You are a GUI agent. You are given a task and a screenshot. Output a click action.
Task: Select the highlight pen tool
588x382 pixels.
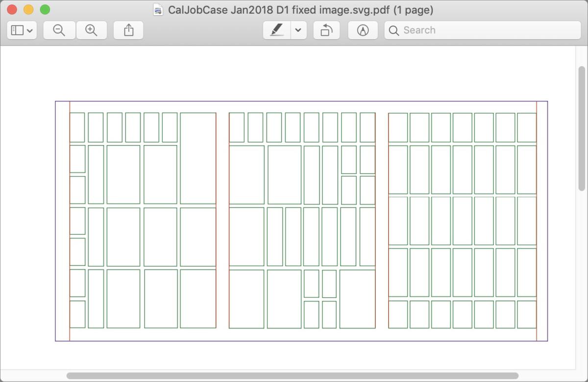tap(277, 30)
